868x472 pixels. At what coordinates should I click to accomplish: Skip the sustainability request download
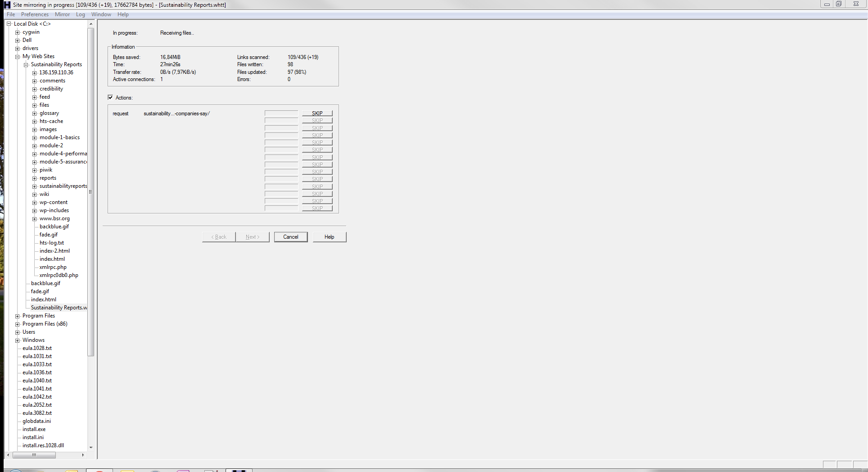[x=317, y=113]
